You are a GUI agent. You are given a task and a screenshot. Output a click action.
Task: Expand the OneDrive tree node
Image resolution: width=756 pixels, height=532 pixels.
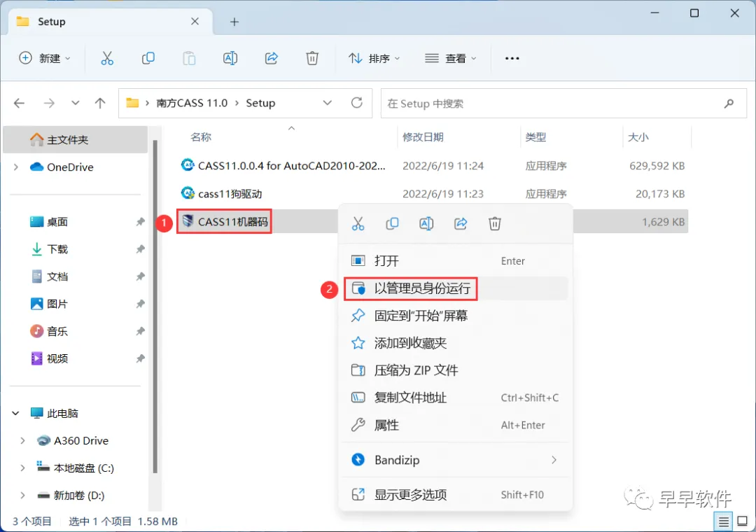coord(16,167)
